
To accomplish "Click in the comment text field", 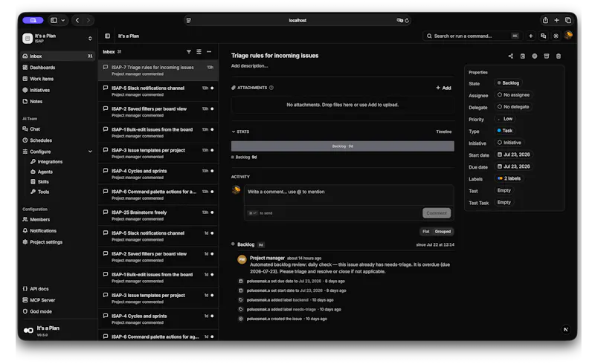I will click(349, 195).
